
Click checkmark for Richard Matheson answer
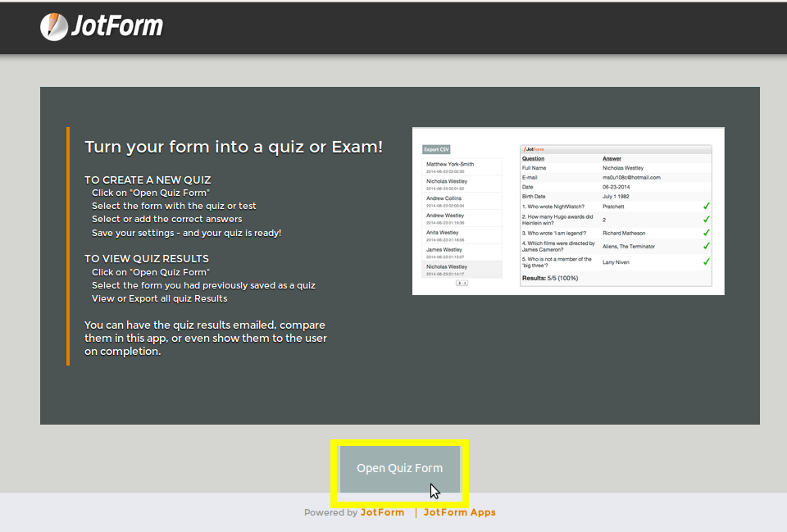[706, 233]
